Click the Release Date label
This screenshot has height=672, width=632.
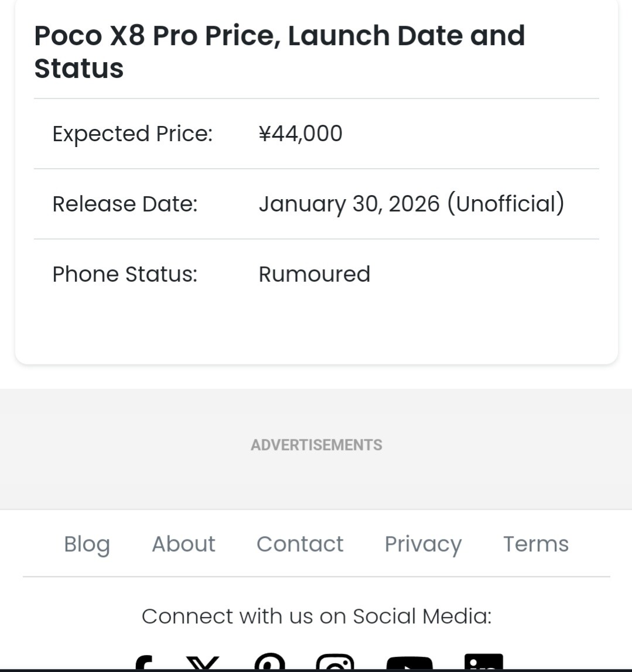125,204
